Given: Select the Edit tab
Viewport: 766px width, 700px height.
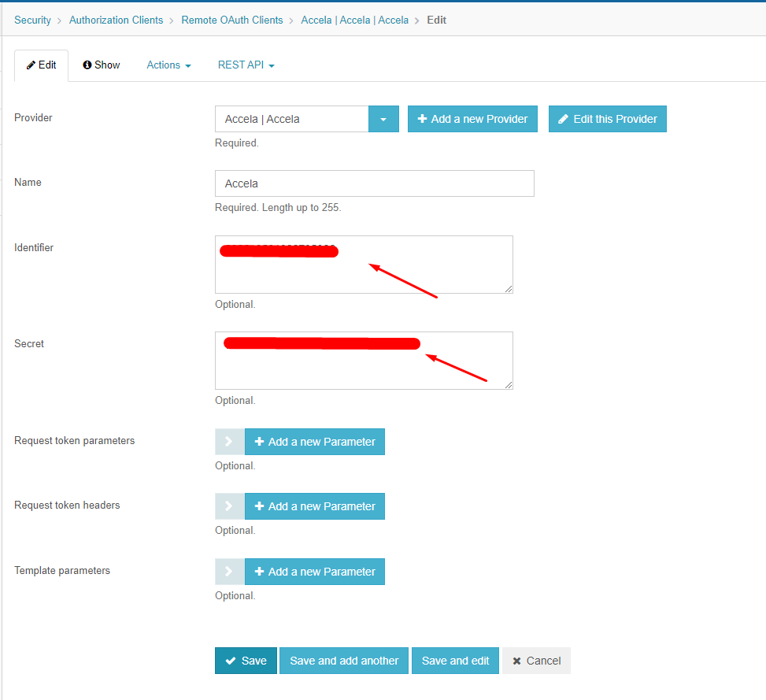Looking at the screenshot, I should click(x=42, y=65).
